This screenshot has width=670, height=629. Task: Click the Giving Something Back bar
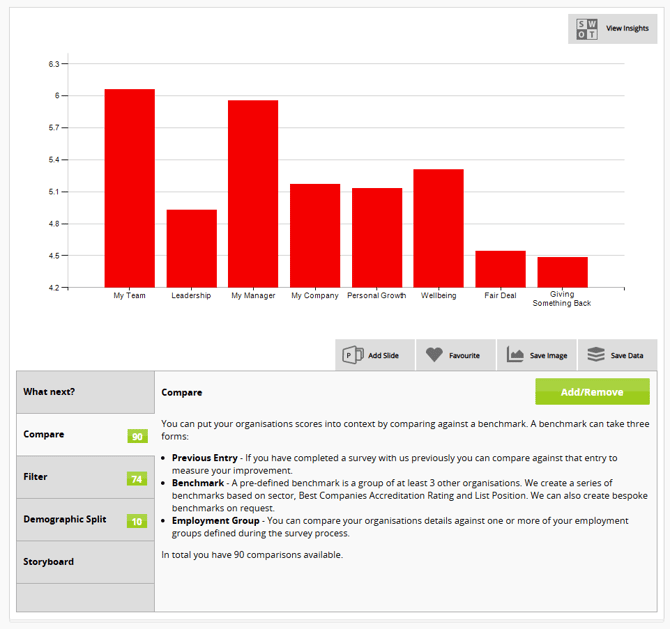562,272
